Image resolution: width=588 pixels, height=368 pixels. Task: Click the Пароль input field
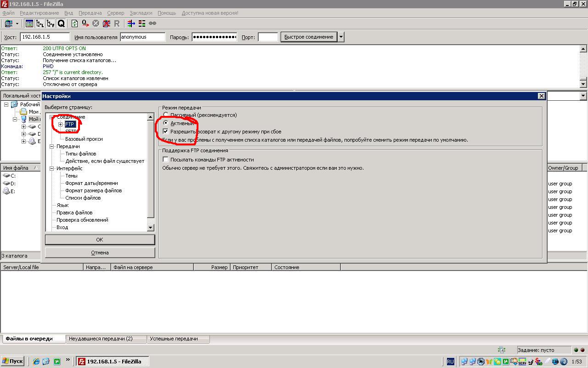[214, 37]
